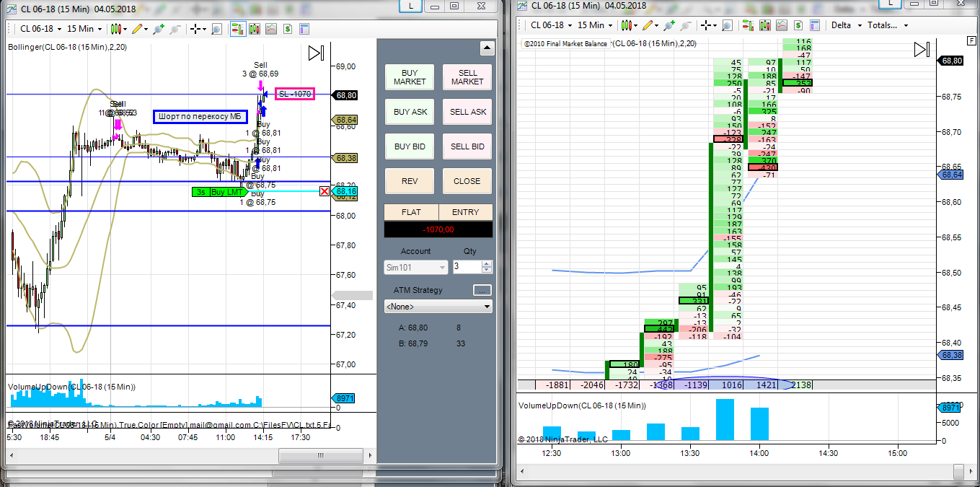The width and height of the screenshot is (980, 487).
Task: Cancel the Buy LMT order with red X
Action: coord(325,191)
